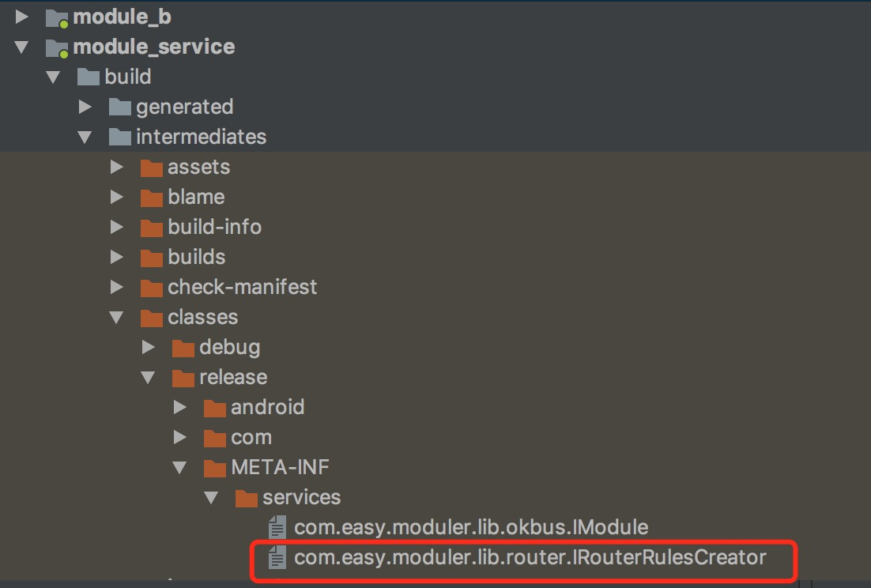This screenshot has width=871, height=588.
Task: Collapse the intermediates folder arrow
Action: coord(85,138)
